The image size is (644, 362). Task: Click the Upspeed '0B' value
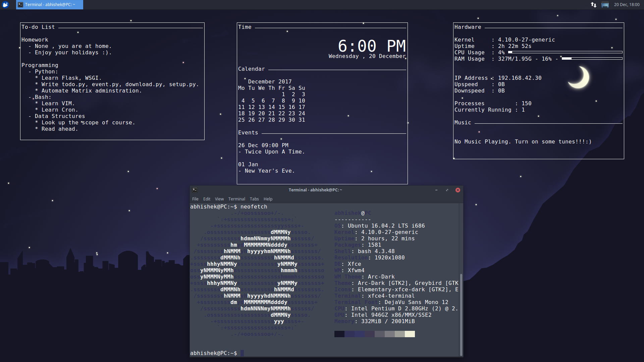(501, 84)
